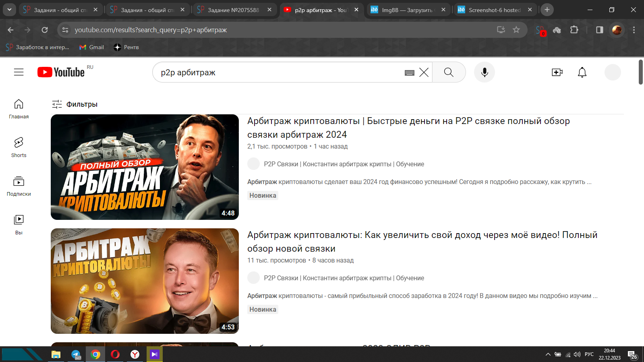
Task: Close the p2p арбитраж YouTube tab
Action: point(356,10)
